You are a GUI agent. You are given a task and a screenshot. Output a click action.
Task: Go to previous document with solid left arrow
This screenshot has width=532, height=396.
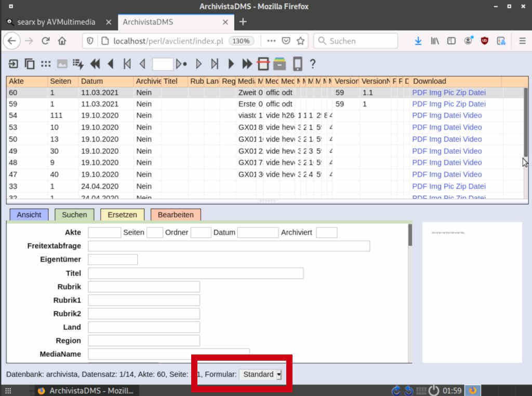click(111, 64)
